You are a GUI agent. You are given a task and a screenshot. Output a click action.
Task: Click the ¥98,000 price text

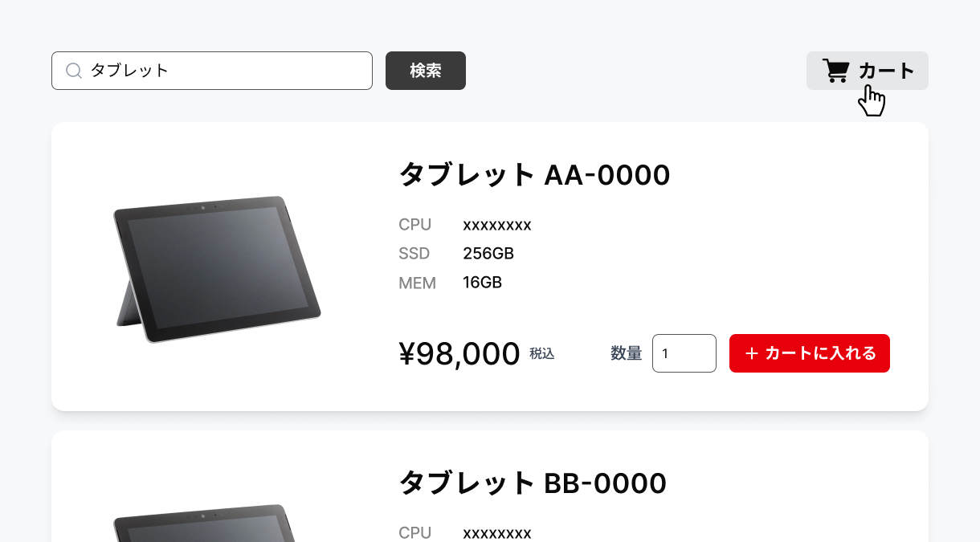459,353
